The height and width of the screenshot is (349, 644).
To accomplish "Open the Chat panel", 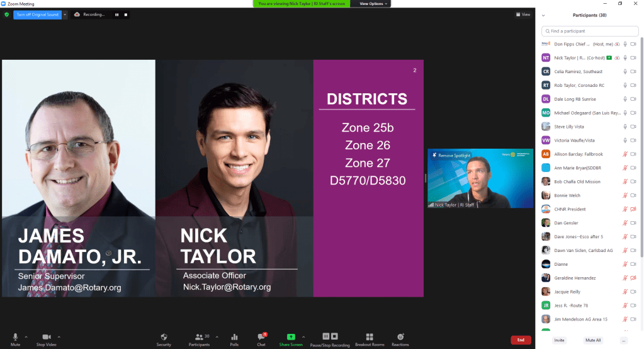I will click(x=261, y=338).
